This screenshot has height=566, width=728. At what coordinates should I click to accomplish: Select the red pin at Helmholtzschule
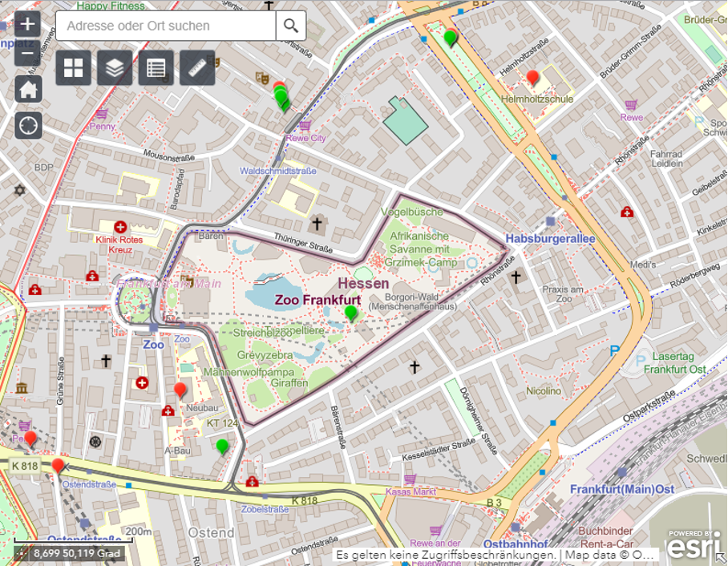coord(532,78)
